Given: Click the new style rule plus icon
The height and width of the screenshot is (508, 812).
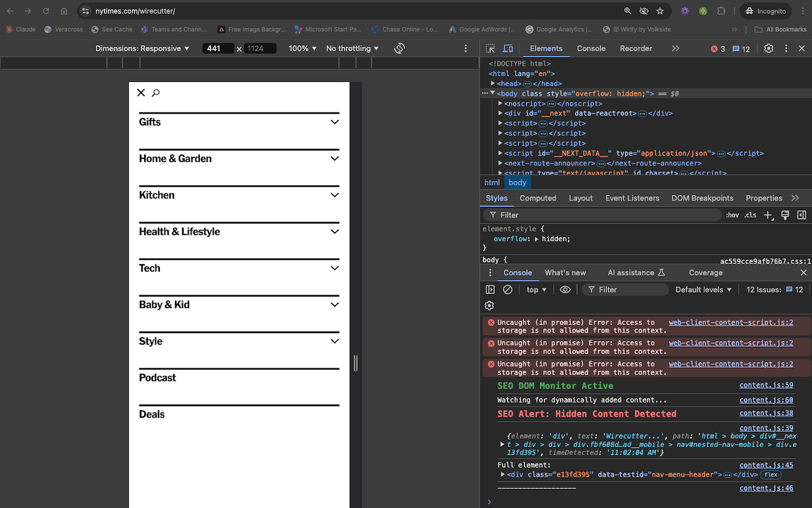Looking at the screenshot, I should tap(768, 215).
